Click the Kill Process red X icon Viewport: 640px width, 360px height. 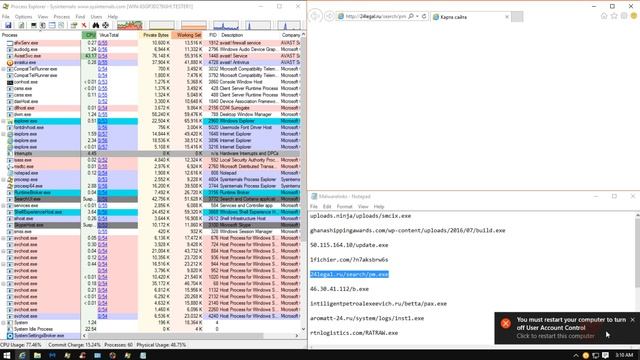pos(84,25)
